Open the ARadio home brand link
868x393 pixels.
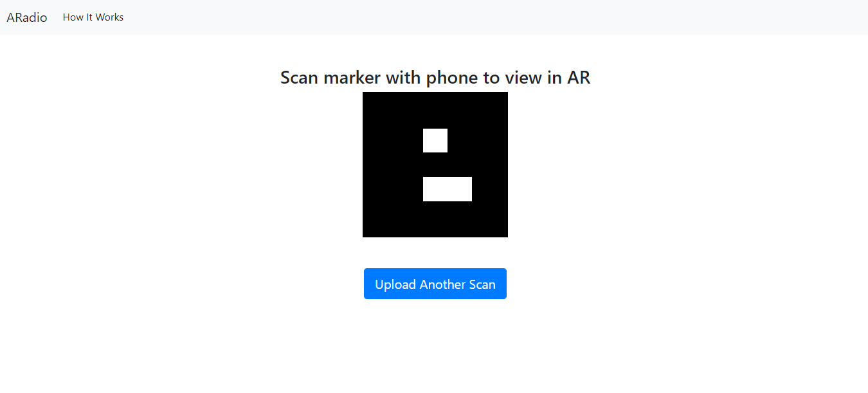[x=27, y=17]
